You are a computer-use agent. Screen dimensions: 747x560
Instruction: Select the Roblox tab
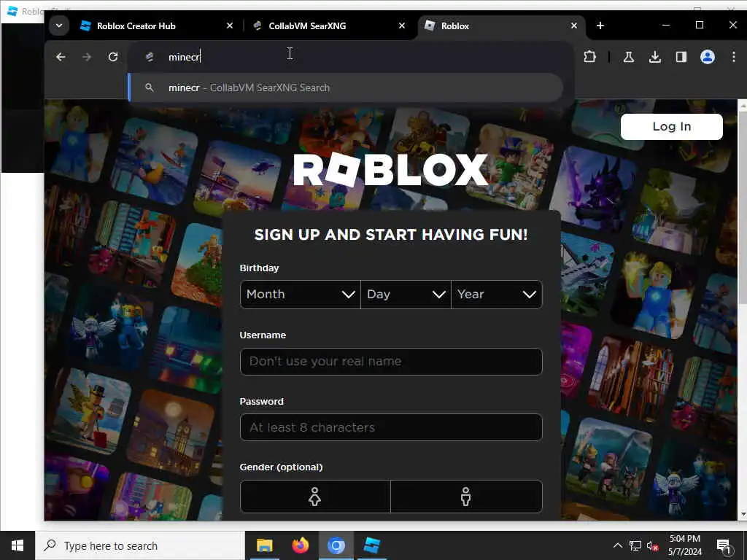(502, 26)
